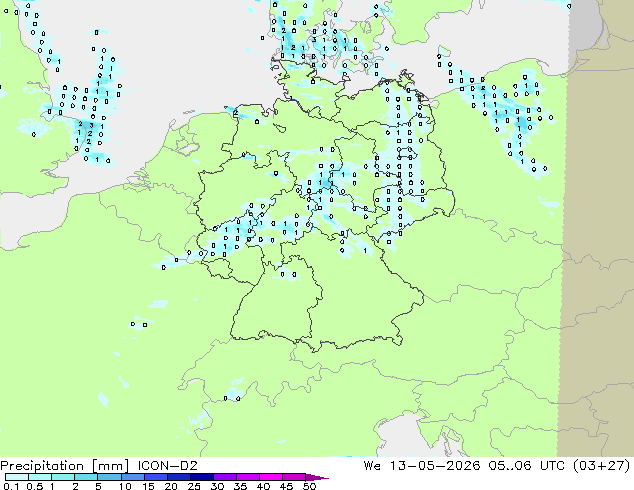
Task: Select the 30–35 mm legend color swatch
Action: 224,477
